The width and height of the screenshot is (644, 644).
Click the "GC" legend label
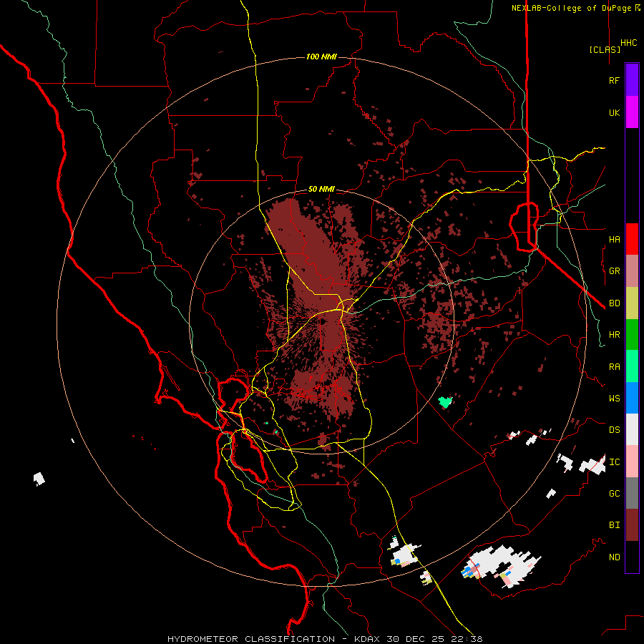click(x=615, y=493)
